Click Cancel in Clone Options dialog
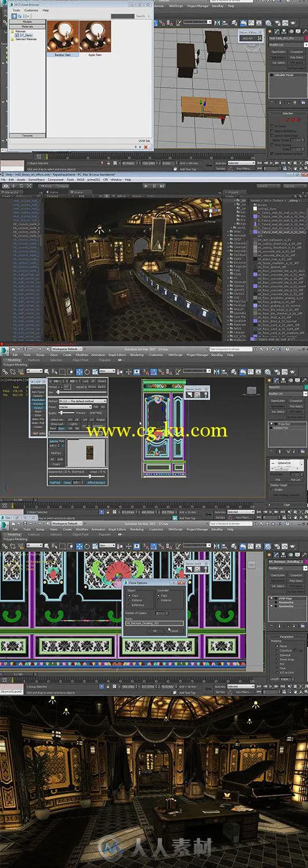This screenshot has height=868, width=308. click(x=173, y=630)
